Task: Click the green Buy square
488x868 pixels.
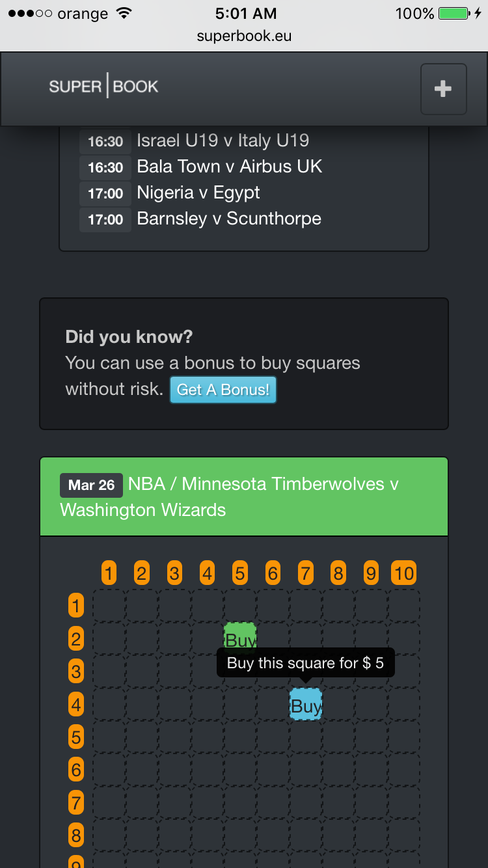Action: click(x=240, y=637)
